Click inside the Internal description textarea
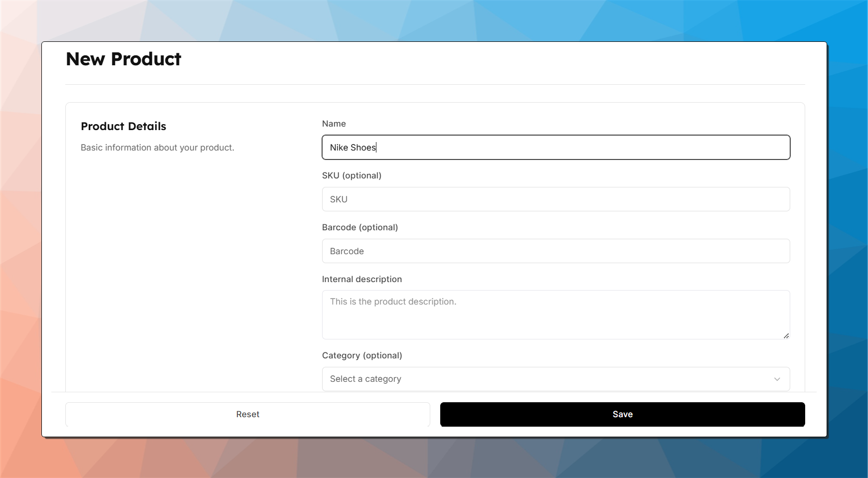Screen dimensions: 868x478 click(555, 319)
